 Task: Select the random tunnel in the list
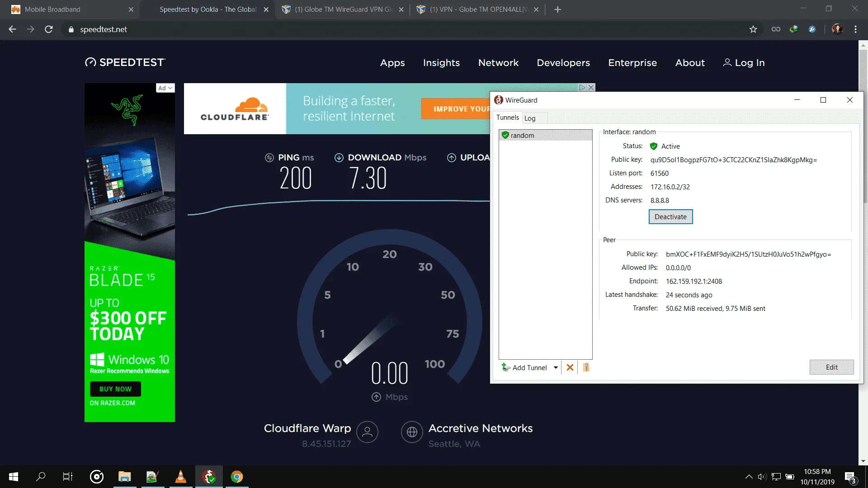coord(546,136)
